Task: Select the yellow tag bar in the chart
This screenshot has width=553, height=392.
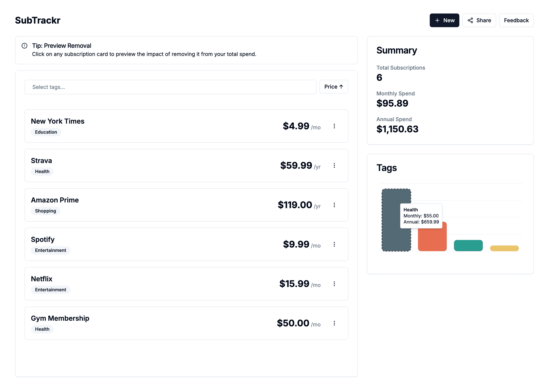Action: (504, 248)
